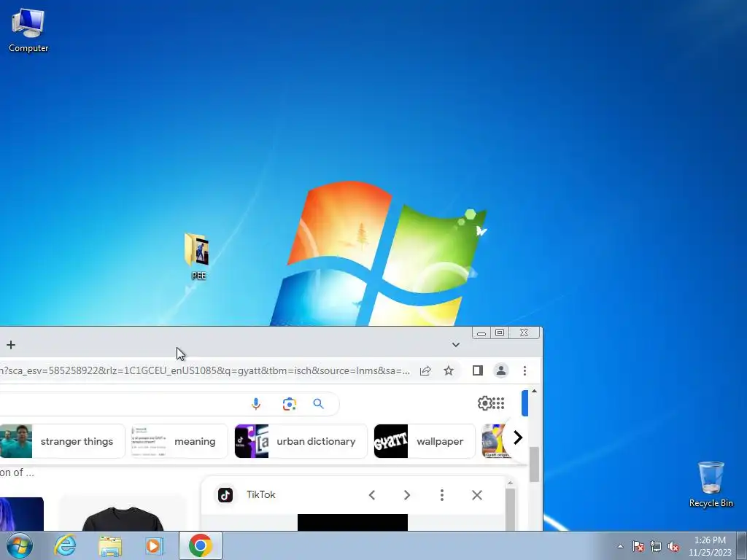This screenshot has height=560, width=747.
Task: Open the Chrome profile avatar
Action: click(x=500, y=370)
